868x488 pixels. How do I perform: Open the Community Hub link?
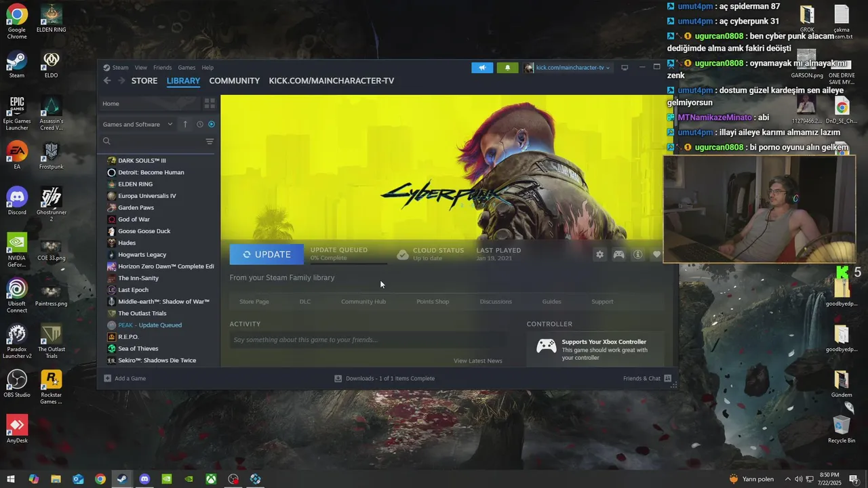[363, 302]
